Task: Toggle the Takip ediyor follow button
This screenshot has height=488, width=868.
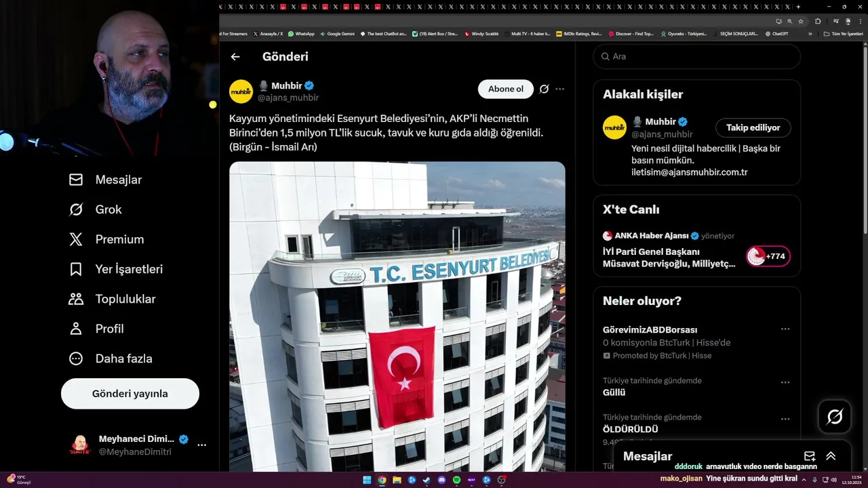Action: [753, 127]
